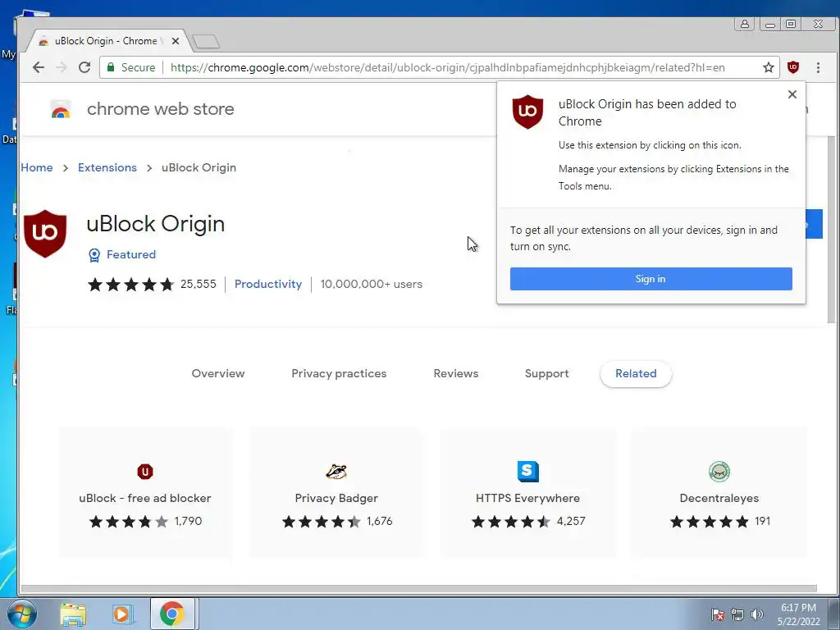Click the chrome web store header title
This screenshot has width=840, height=630.
click(x=161, y=109)
